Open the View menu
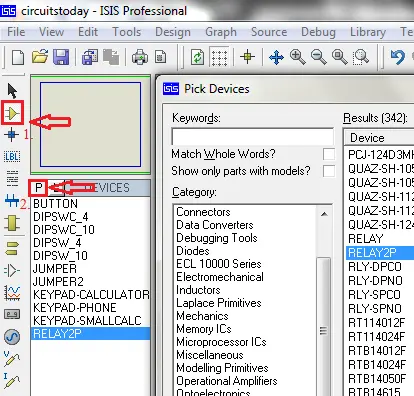 [x=51, y=32]
